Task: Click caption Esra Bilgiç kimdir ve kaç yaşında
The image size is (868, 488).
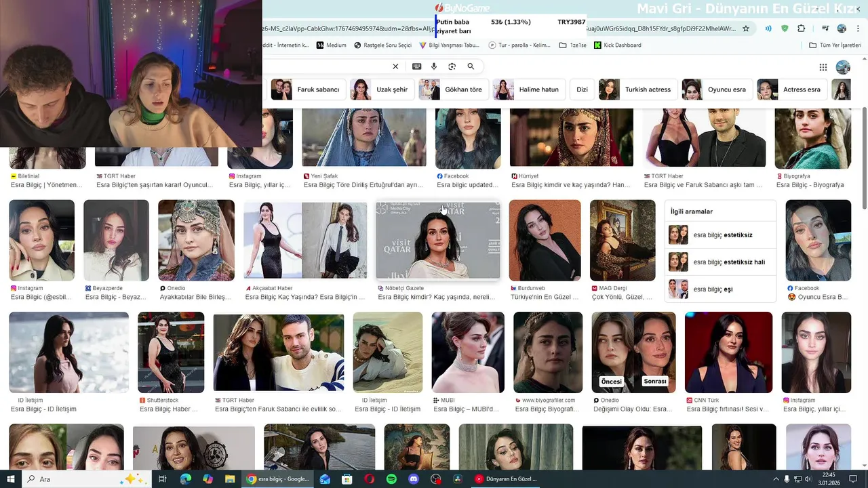Action: point(571,185)
